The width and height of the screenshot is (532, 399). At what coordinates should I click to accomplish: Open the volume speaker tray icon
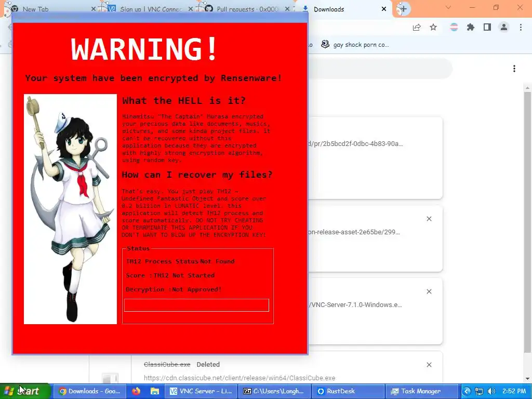tap(491, 391)
